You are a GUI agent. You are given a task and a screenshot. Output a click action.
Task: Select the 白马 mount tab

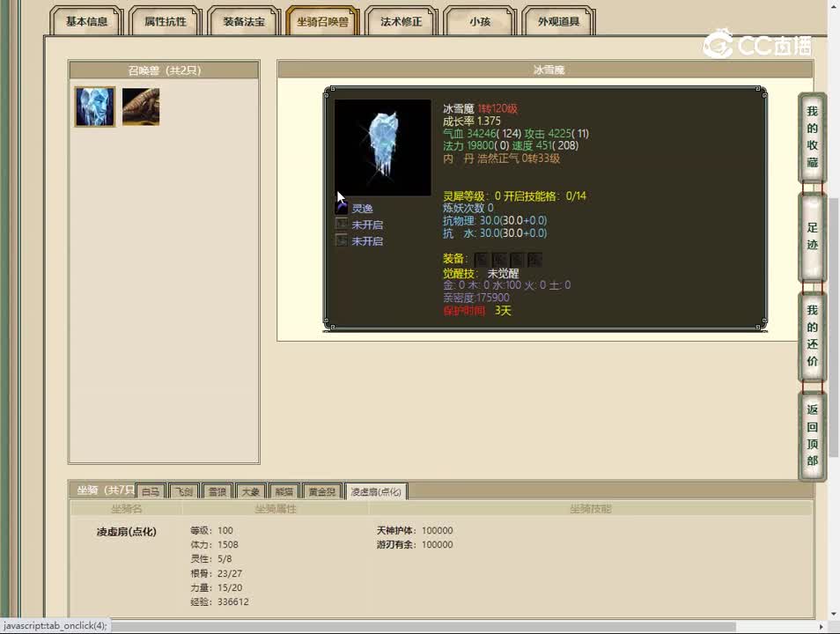[x=151, y=491]
